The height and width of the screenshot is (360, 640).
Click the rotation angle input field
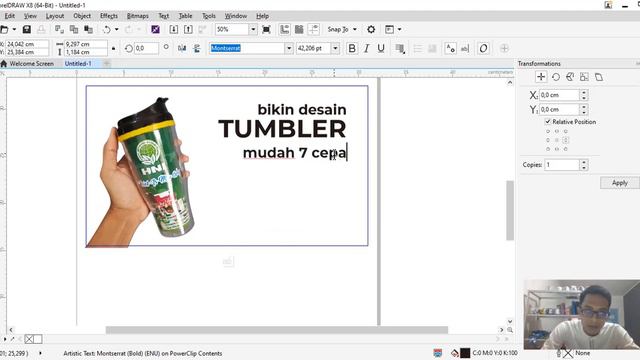pos(146,48)
